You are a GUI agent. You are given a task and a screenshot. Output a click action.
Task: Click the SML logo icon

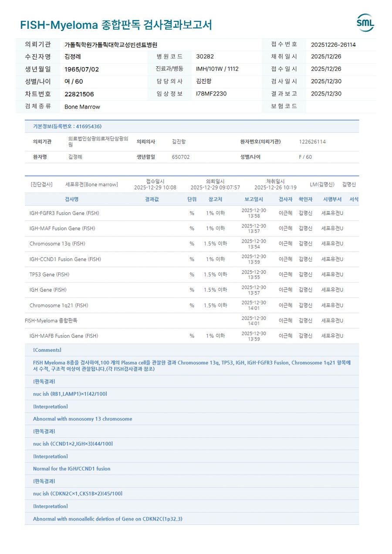point(365,23)
